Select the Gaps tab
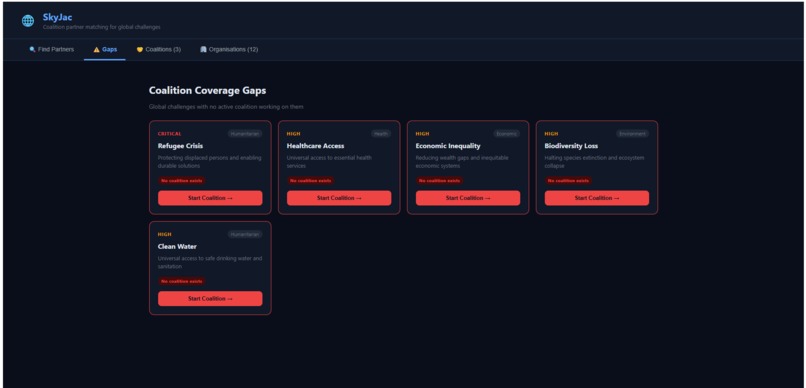 (x=105, y=49)
